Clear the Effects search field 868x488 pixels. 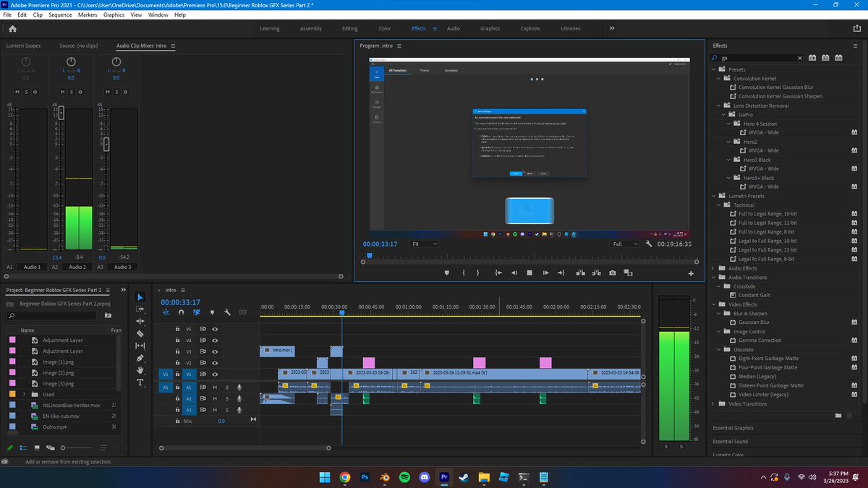[x=799, y=58]
